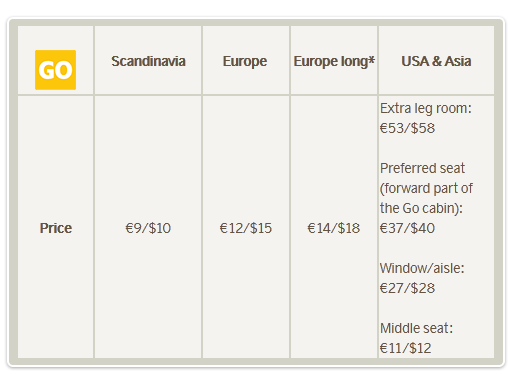Select the Scandinavia column header
508x381 pixels.
point(148,61)
